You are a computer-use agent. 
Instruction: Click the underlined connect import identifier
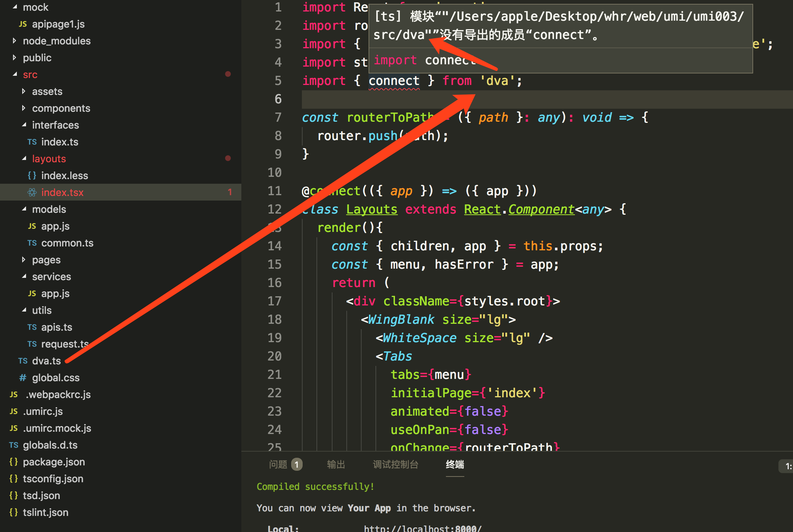394,81
